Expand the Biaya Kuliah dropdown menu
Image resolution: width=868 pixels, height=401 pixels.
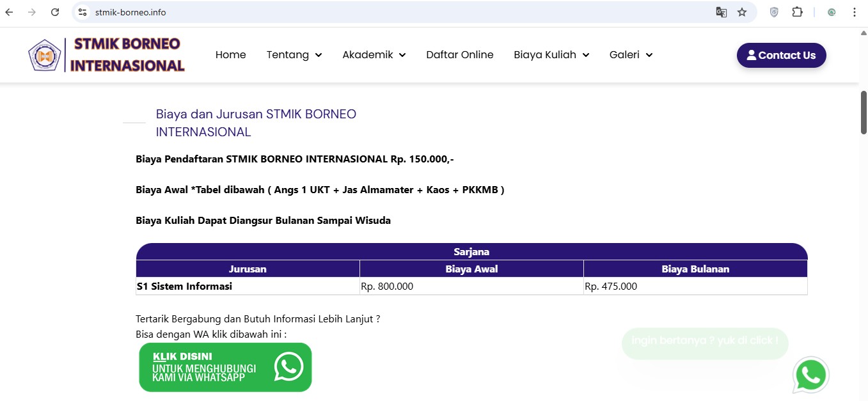coord(551,55)
